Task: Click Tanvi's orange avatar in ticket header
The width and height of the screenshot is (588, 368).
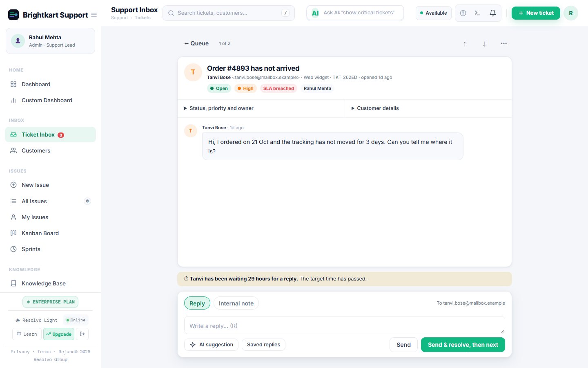Action: (193, 72)
